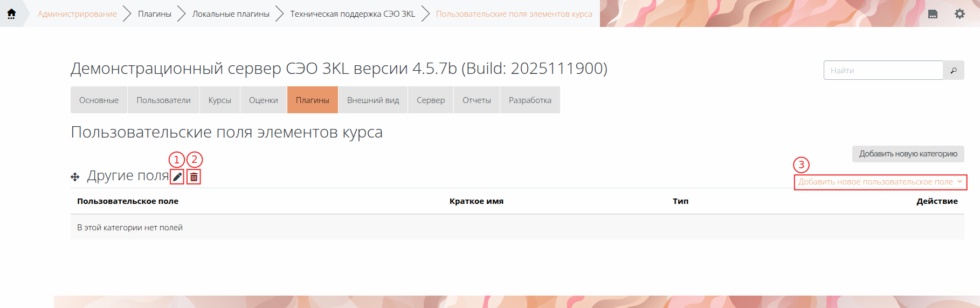Expand the Добавить новое пользовательское поле dropdown

[880, 182]
